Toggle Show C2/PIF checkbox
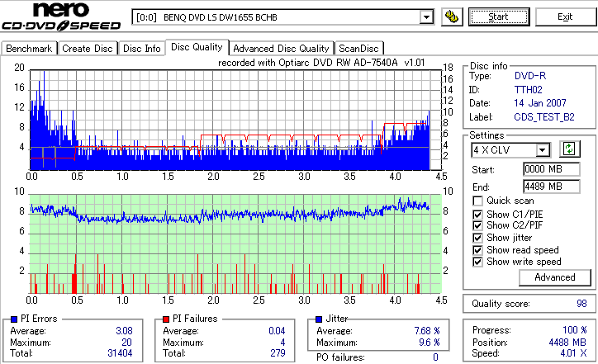Image resolution: width=598 pixels, height=364 pixels. click(477, 225)
